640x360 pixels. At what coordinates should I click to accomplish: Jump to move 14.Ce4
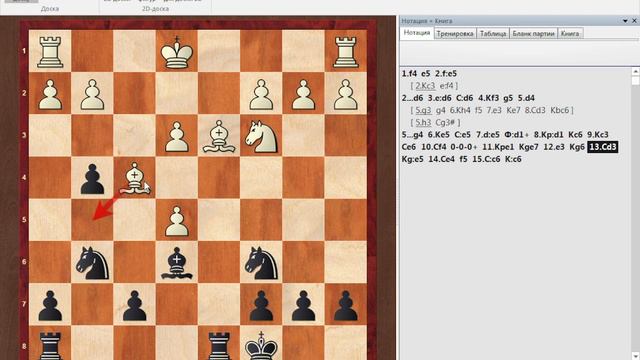point(442,159)
